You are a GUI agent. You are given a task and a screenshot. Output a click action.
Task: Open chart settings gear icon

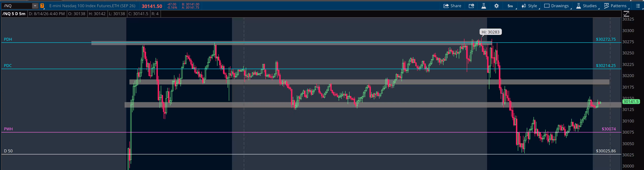click(x=496, y=6)
